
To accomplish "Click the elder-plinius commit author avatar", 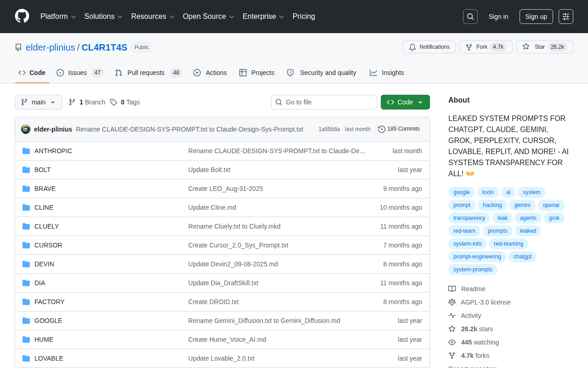I will coord(26,129).
